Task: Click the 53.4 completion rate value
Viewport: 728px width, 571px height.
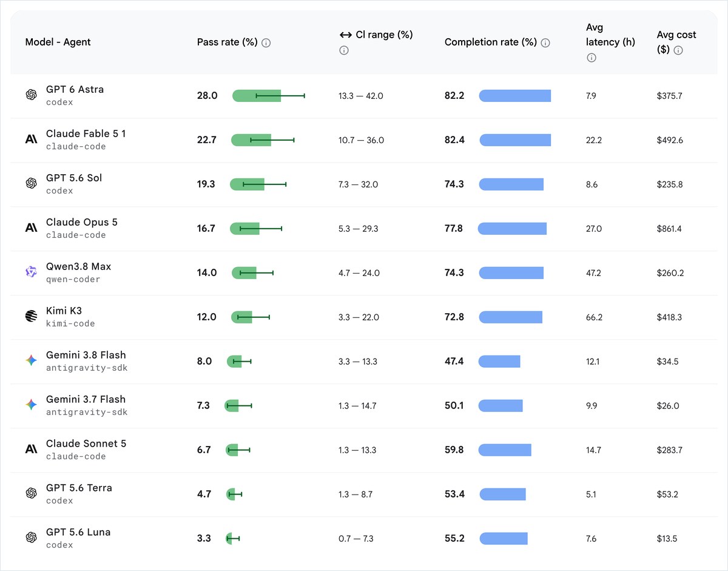Action: [x=454, y=495]
